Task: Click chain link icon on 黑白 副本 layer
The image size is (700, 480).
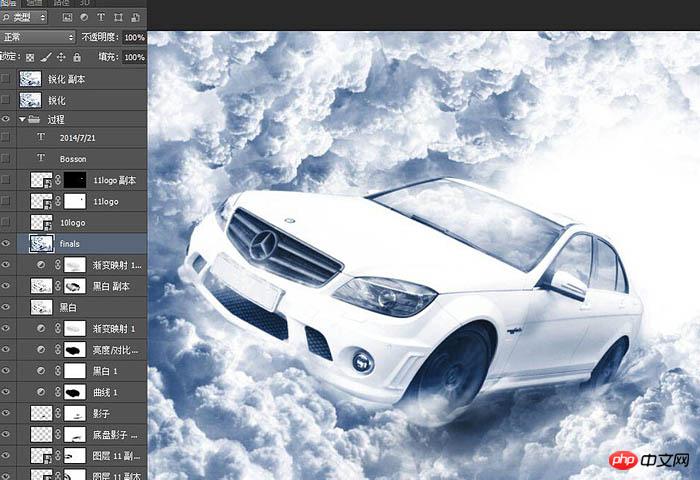Action: coord(58,286)
